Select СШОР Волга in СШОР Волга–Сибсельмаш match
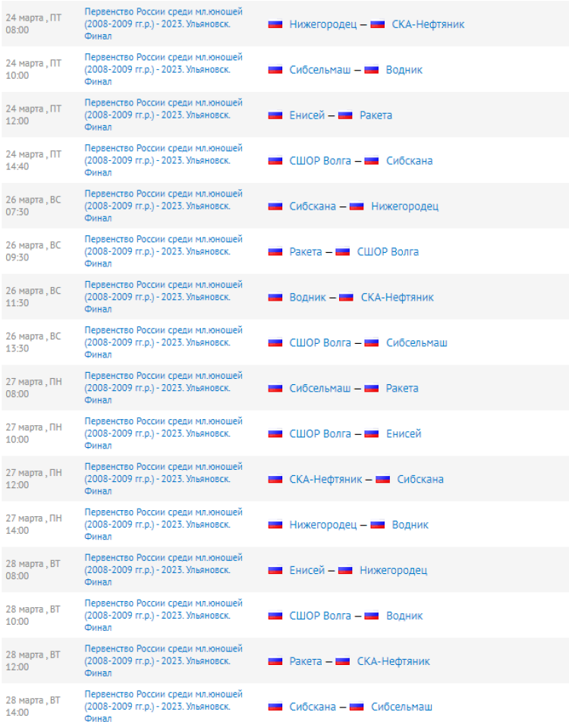Image resolution: width=569 pixels, height=728 pixels. click(x=320, y=343)
